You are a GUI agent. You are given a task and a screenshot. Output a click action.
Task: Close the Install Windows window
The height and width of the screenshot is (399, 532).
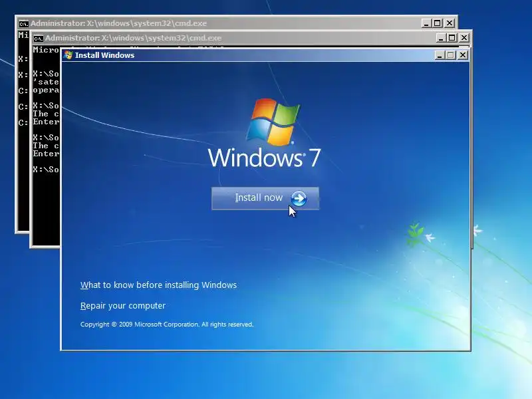point(462,55)
